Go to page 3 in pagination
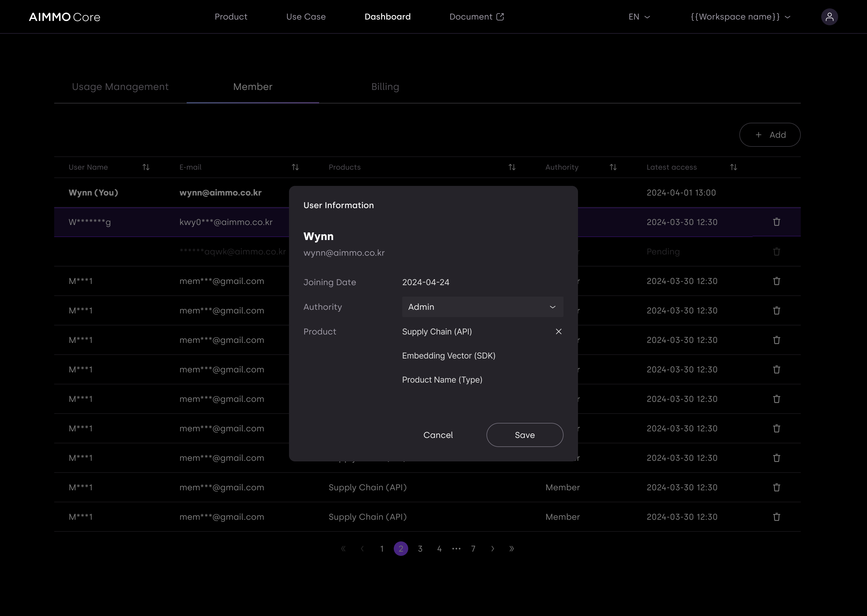The width and height of the screenshot is (867, 616). [420, 549]
